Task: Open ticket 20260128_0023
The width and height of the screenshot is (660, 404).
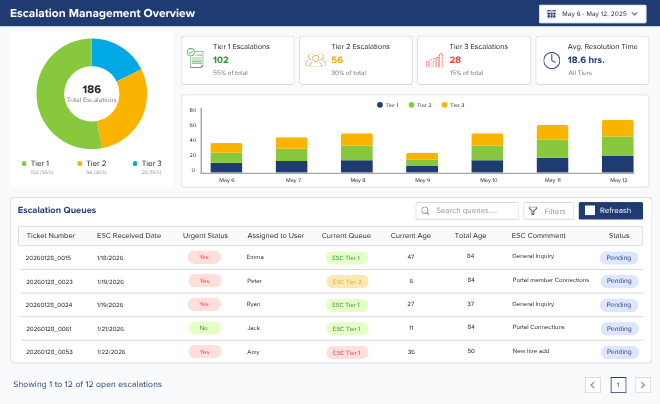Action: click(49, 282)
